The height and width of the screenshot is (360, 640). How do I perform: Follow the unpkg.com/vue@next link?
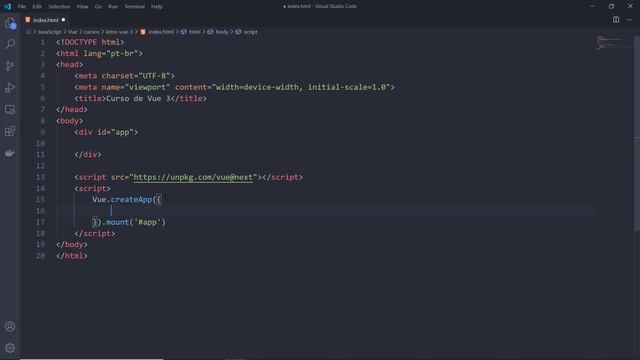click(193, 177)
